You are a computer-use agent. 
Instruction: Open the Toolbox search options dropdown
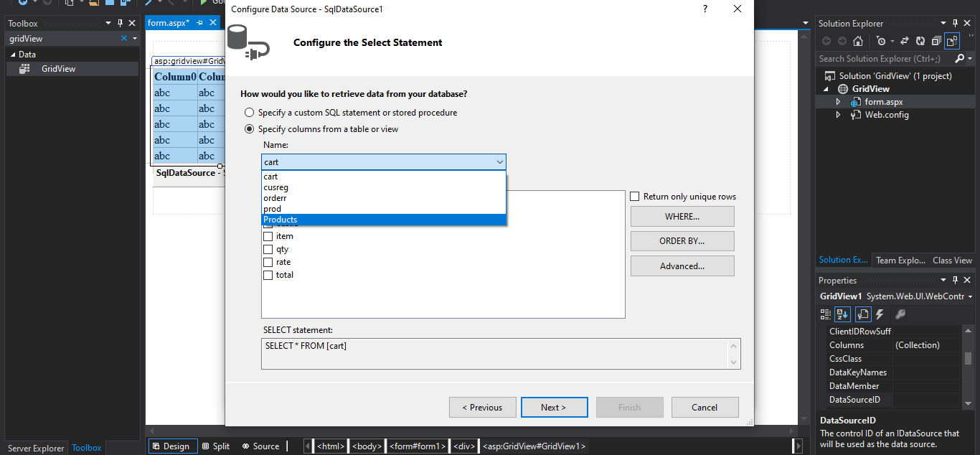(x=134, y=39)
